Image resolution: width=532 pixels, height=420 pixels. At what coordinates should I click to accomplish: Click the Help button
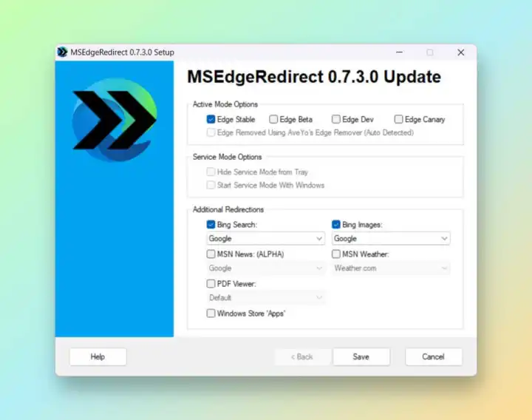pos(98,356)
